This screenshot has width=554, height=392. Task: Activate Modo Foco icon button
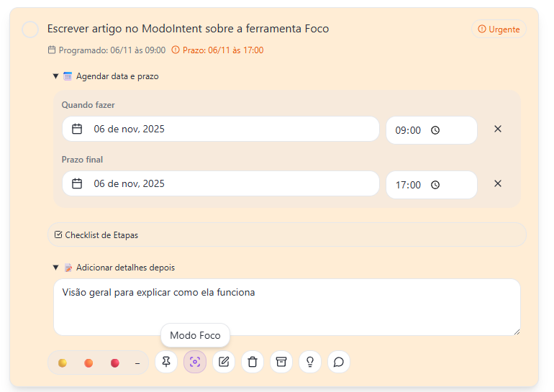click(195, 362)
